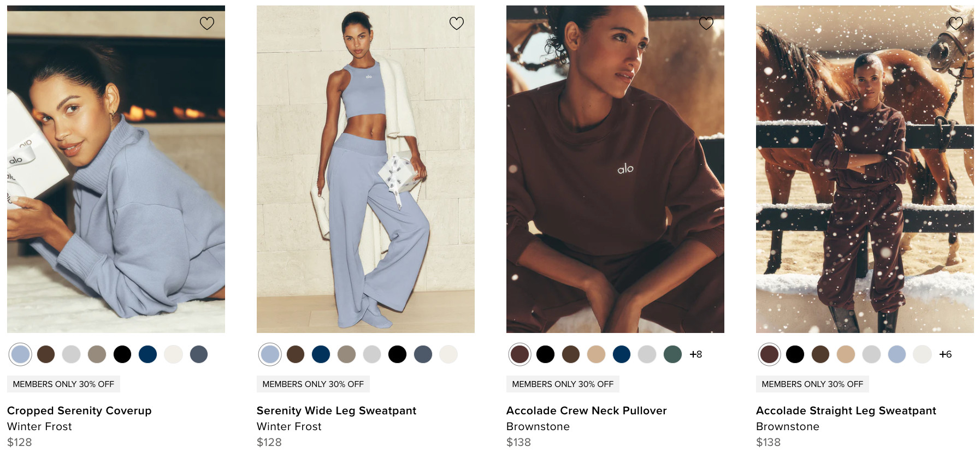Tap wishlist heart on Accolade Straight Leg Sweatpant
Image resolution: width=980 pixels, height=464 pixels.
pos(956,23)
